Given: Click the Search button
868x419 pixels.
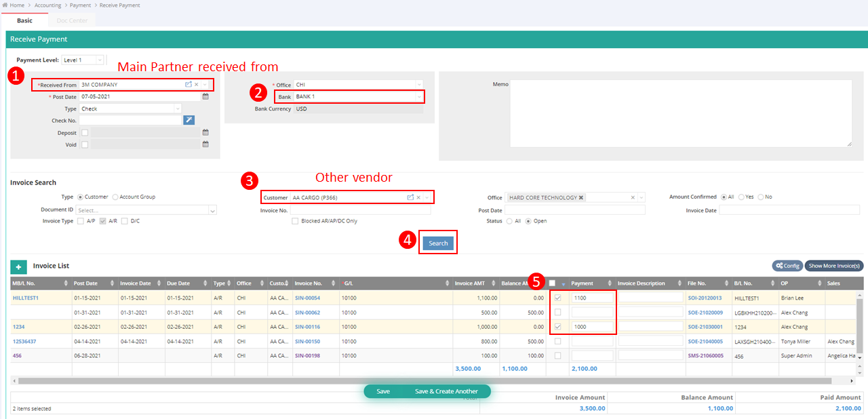Looking at the screenshot, I should pyautogui.click(x=438, y=243).
